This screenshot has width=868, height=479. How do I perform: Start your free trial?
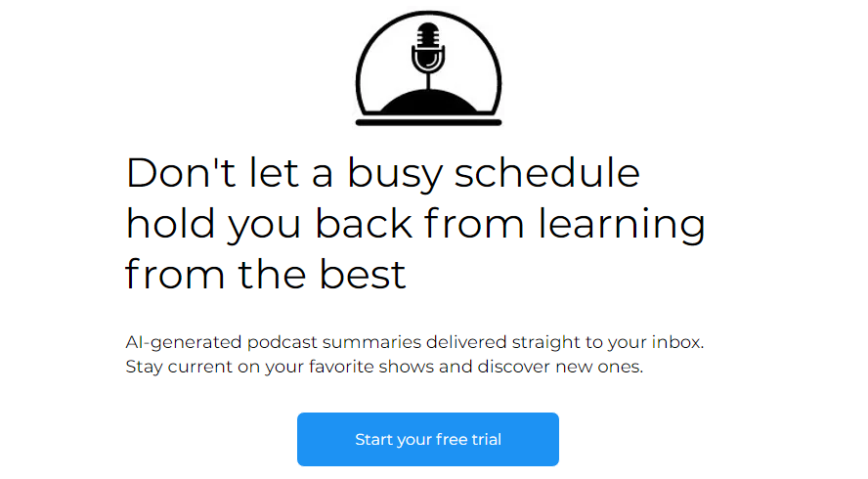coord(428,439)
